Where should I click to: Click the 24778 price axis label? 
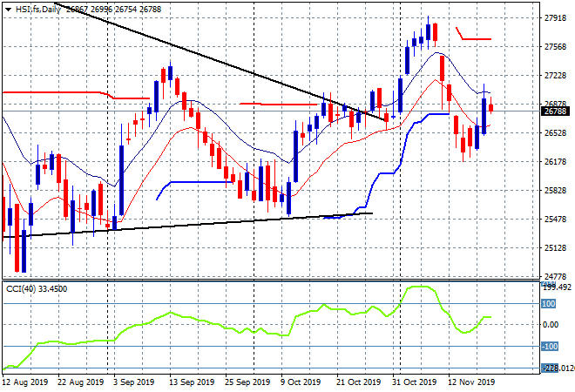pyautogui.click(x=555, y=276)
